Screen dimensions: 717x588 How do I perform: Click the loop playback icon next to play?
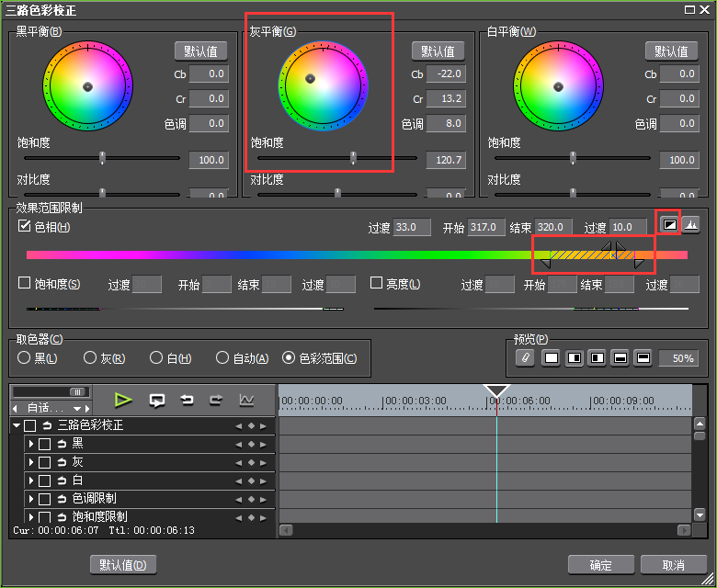point(157,400)
